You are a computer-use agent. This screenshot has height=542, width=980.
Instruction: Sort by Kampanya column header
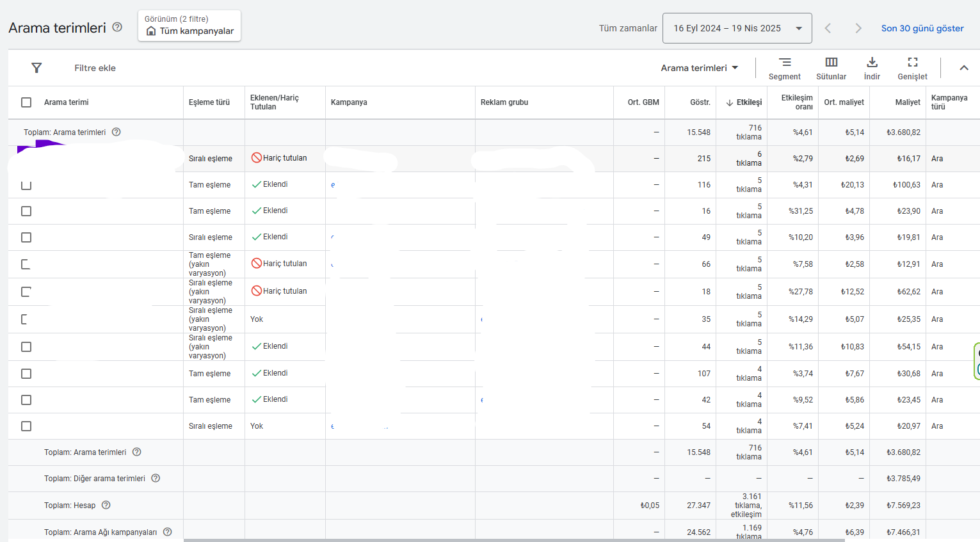(349, 102)
